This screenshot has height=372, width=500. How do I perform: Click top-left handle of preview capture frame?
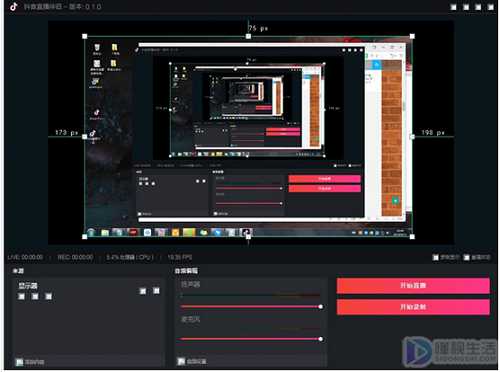[x=85, y=36]
